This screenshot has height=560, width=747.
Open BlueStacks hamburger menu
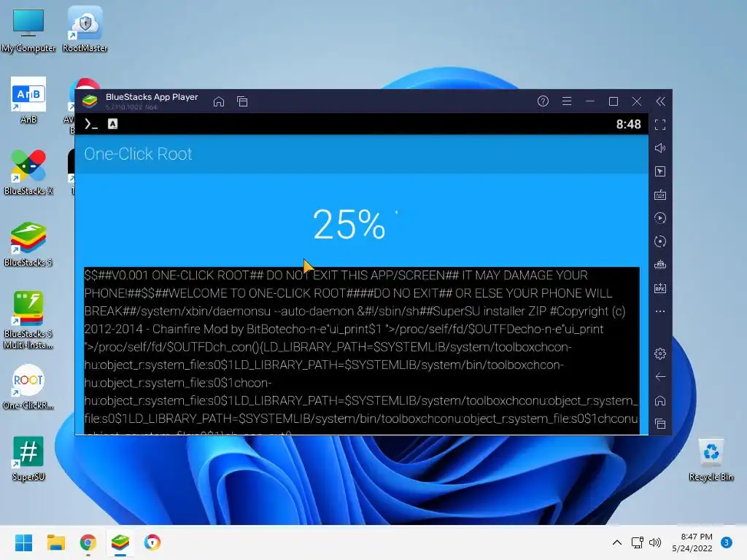tap(566, 101)
